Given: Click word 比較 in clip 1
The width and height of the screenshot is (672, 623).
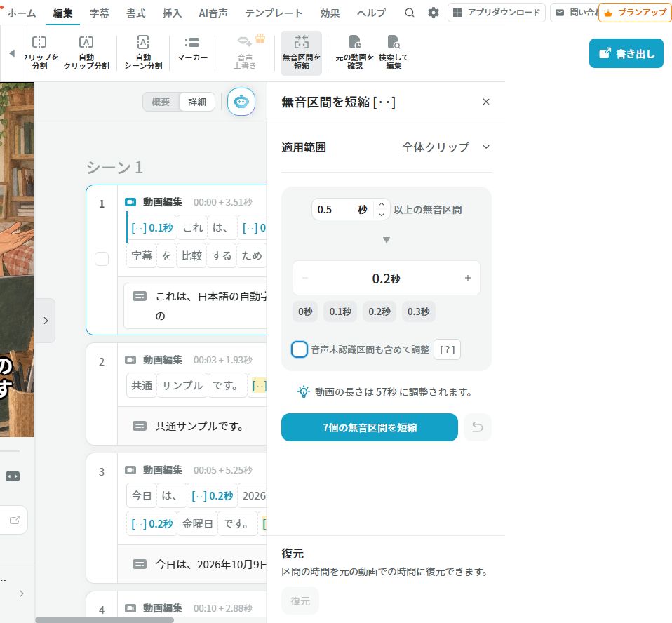Looking at the screenshot, I should coord(191,255).
